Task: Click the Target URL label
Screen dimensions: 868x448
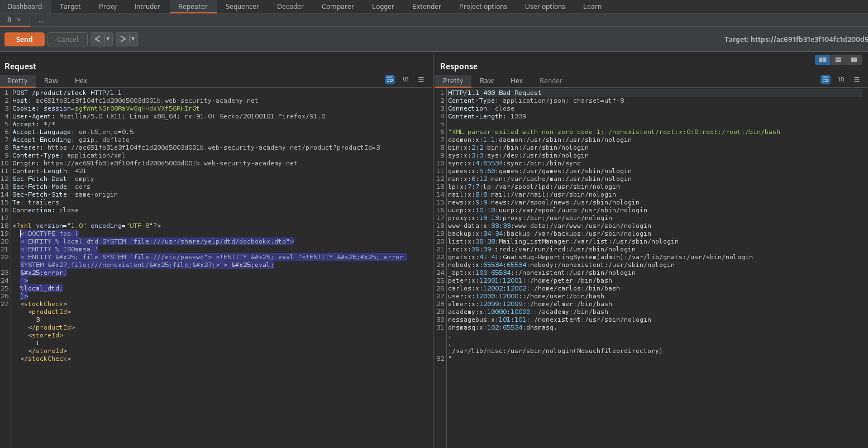Action: [x=796, y=39]
